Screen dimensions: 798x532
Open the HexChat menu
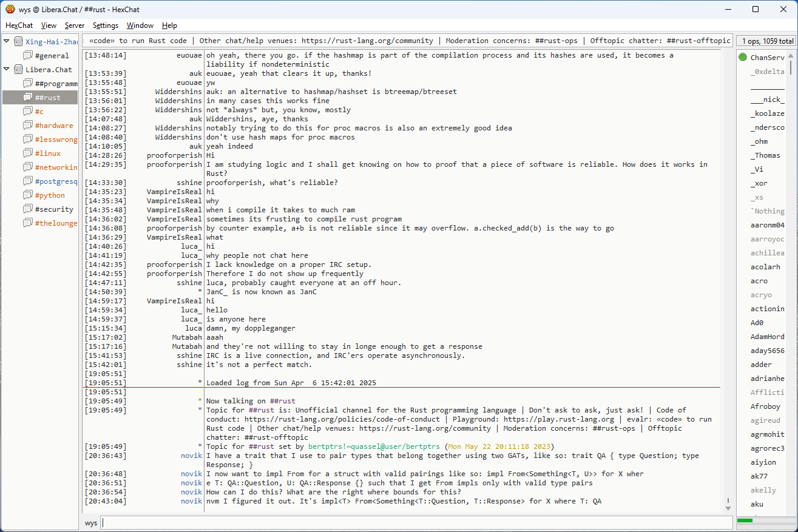click(19, 25)
